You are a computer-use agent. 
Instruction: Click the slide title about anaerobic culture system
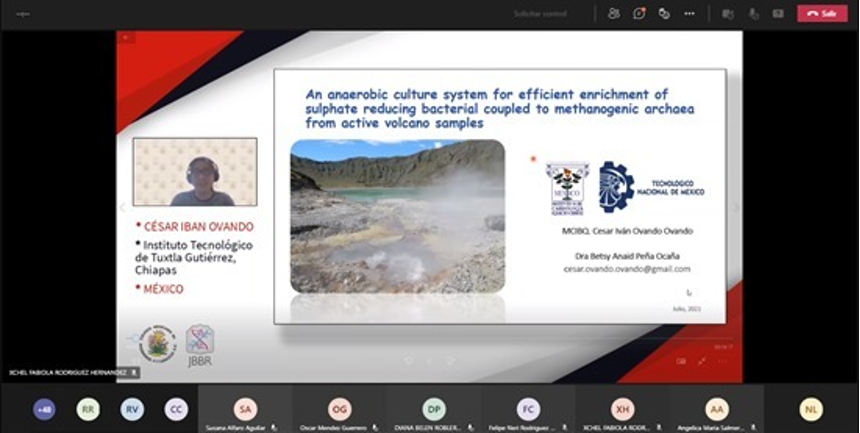tap(500, 109)
